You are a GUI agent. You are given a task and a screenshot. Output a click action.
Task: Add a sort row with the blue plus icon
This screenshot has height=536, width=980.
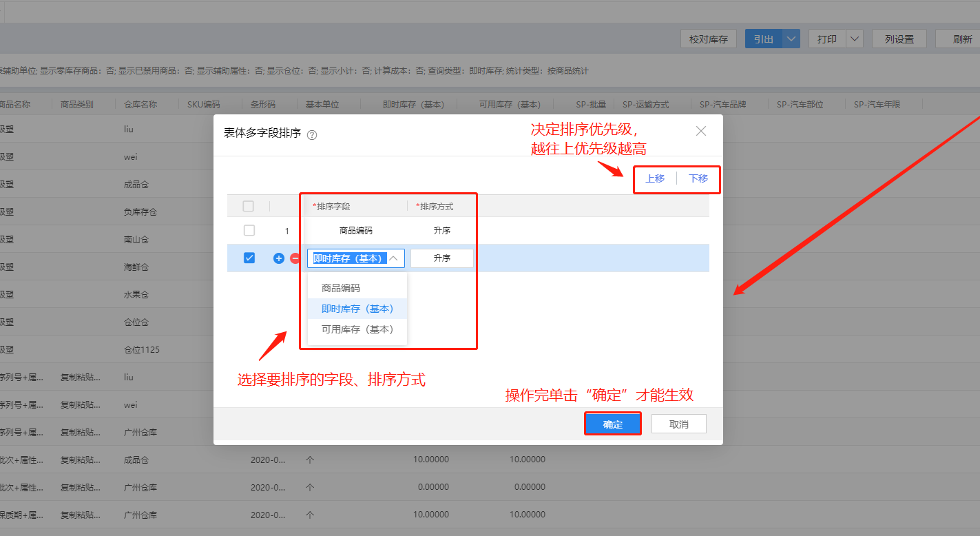pyautogui.click(x=279, y=258)
